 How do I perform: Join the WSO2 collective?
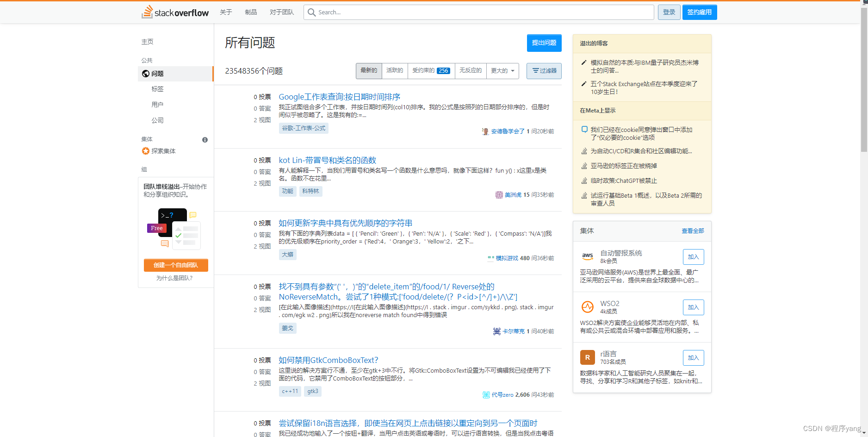point(693,307)
